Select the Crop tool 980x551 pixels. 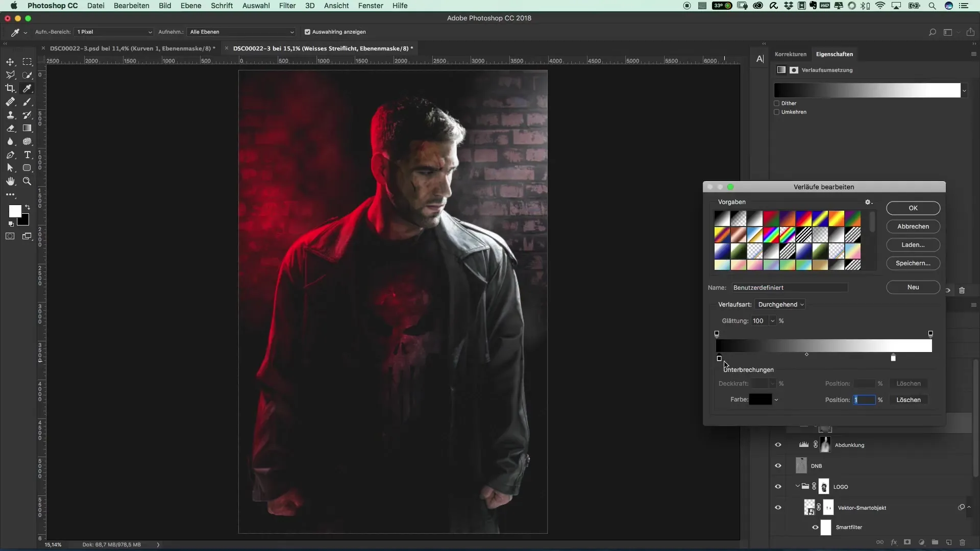pos(10,88)
